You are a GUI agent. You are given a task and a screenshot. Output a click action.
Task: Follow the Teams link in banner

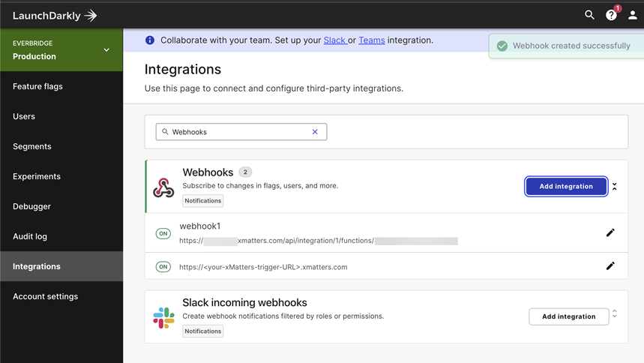pyautogui.click(x=372, y=40)
